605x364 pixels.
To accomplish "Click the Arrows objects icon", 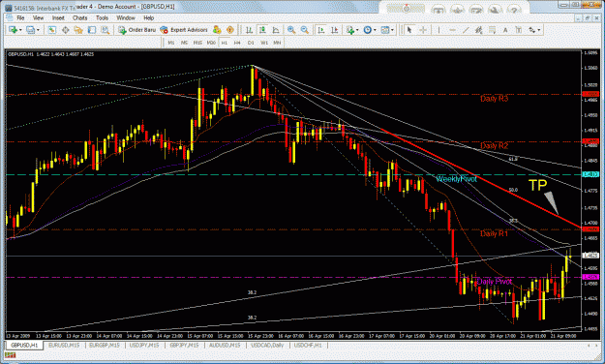I will point(531,30).
